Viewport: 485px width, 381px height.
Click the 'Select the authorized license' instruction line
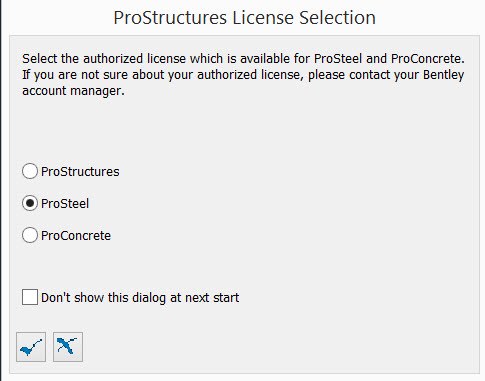243,59
